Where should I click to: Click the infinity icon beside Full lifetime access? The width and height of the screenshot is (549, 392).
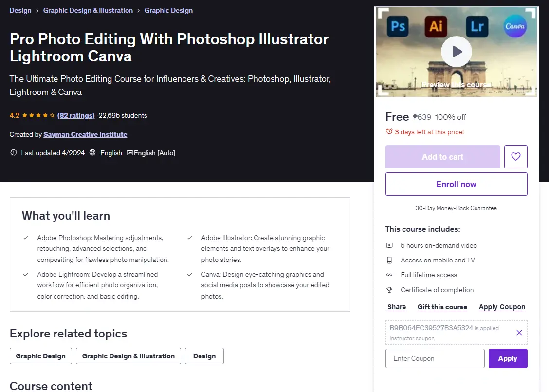[389, 275]
